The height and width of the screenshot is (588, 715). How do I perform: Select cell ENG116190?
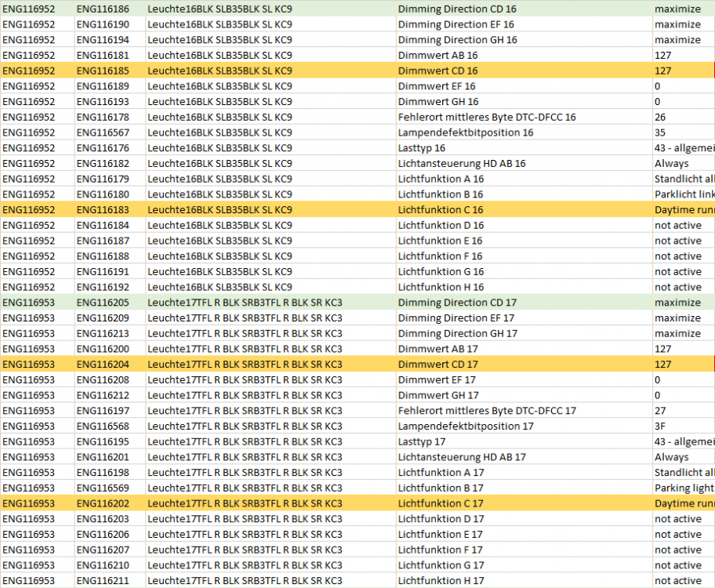[x=110, y=24]
